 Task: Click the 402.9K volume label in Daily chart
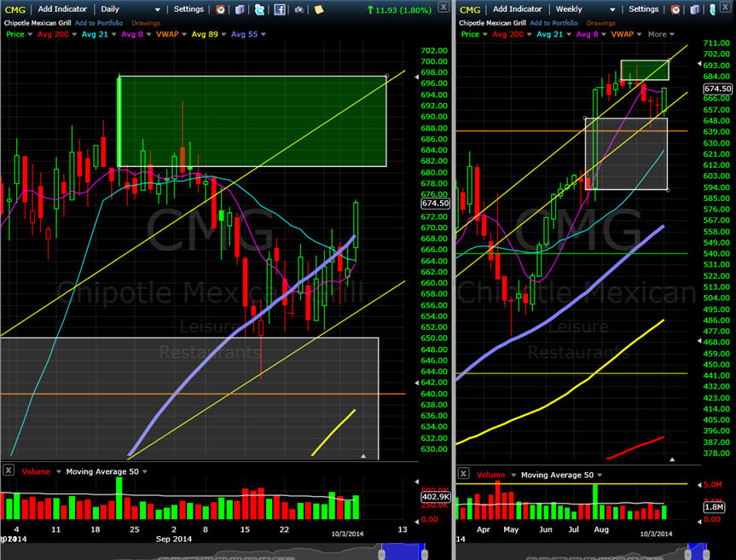(x=436, y=497)
